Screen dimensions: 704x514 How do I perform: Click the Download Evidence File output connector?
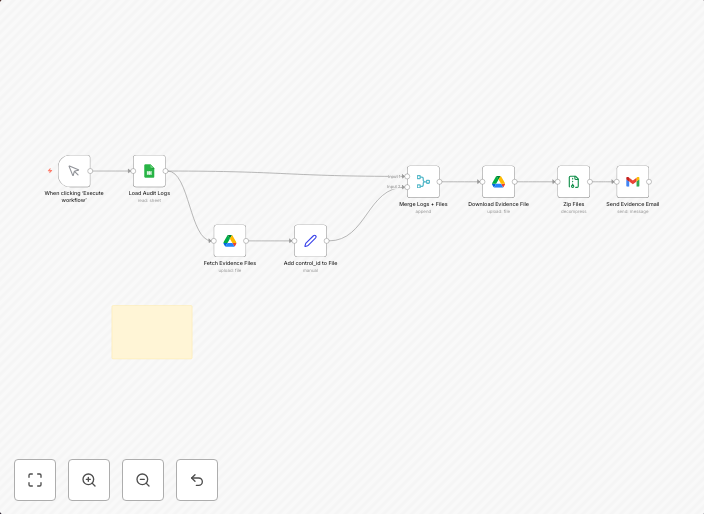point(515,182)
